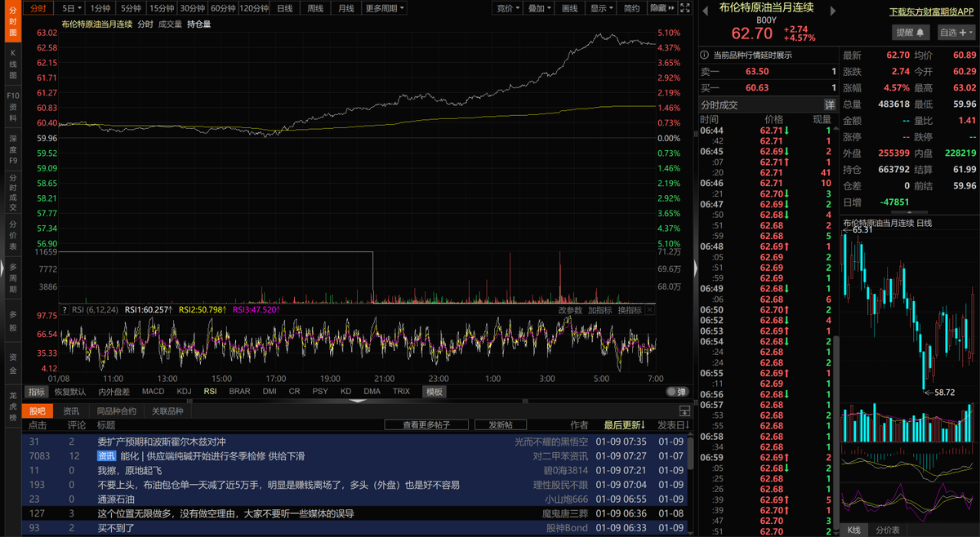Collapse the right panel with splitter arrow

click(696, 268)
